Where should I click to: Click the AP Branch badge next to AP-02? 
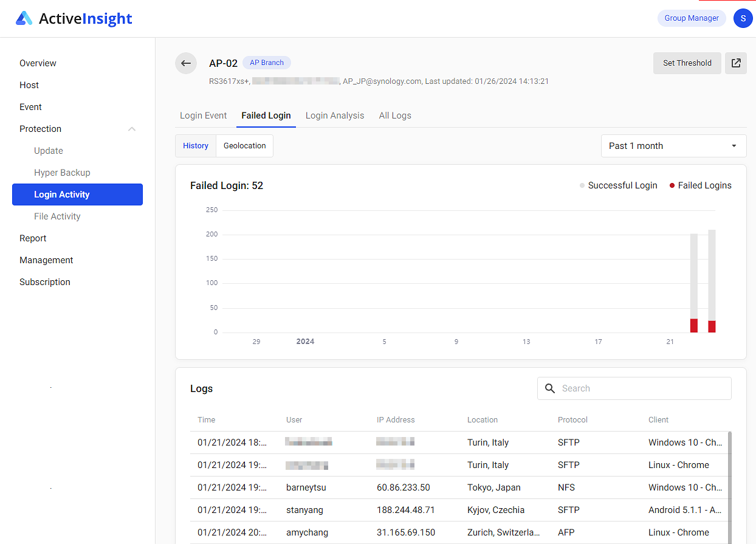tap(266, 62)
